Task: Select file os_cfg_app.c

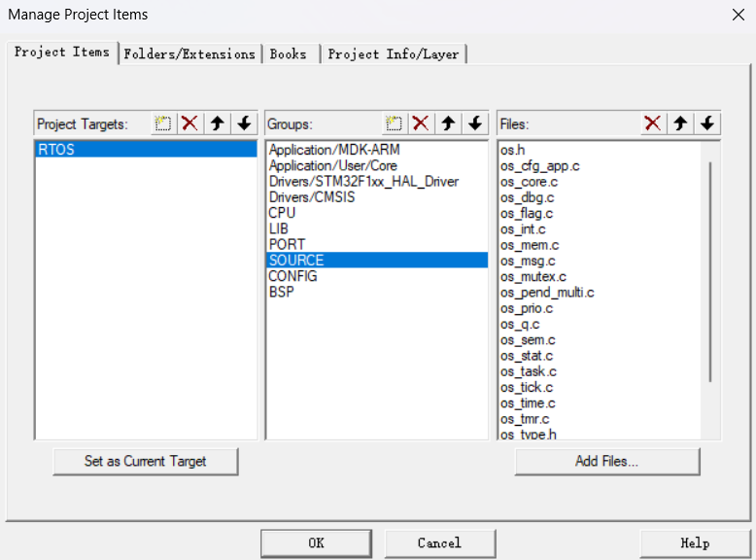Action: click(600, 166)
